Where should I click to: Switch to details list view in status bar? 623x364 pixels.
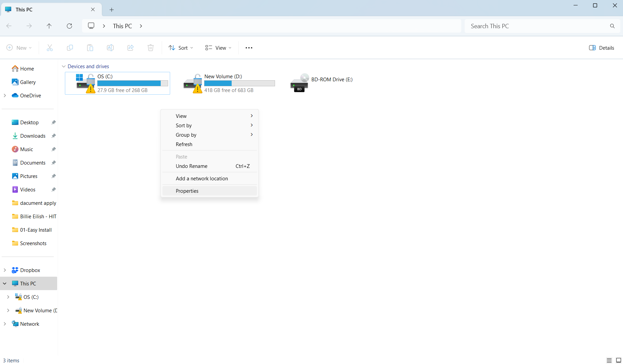click(x=609, y=360)
